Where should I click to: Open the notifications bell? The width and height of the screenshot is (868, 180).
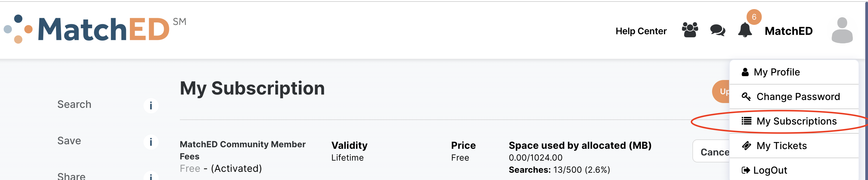tap(745, 30)
